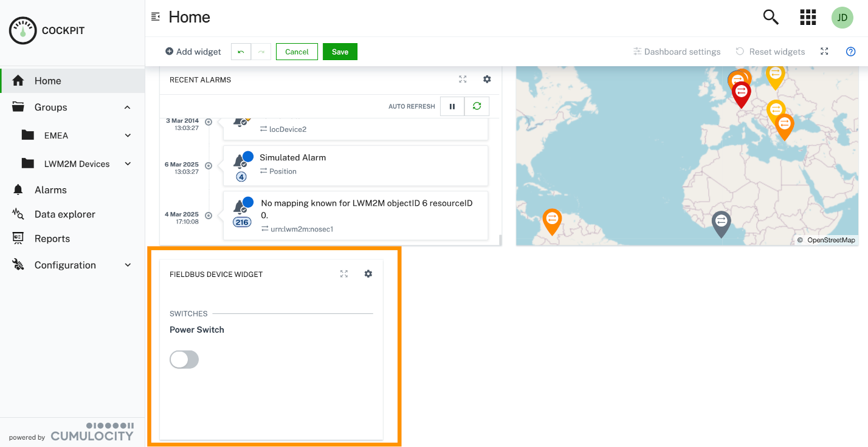Viewport: 868px width, 447px height.
Task: Click the JD user avatar
Action: (x=842, y=18)
